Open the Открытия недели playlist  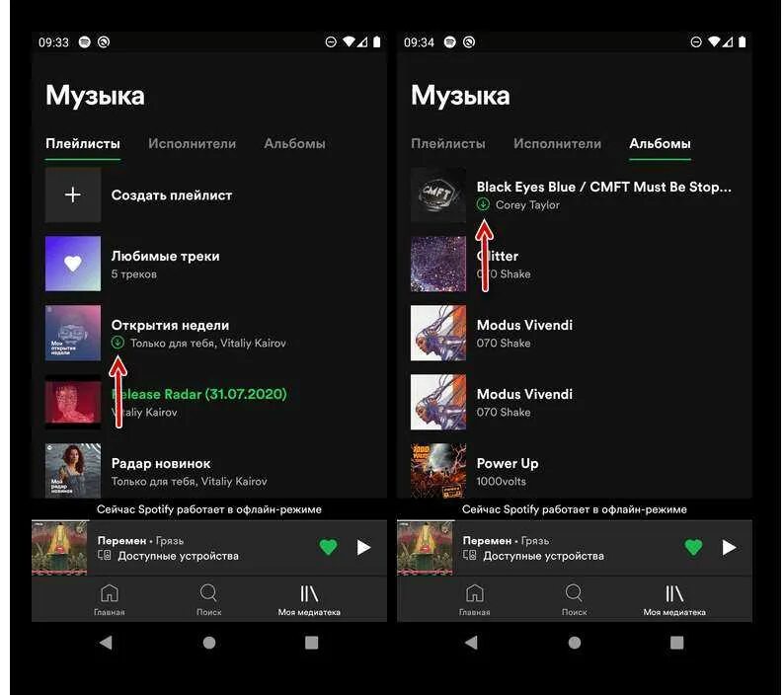(x=209, y=333)
